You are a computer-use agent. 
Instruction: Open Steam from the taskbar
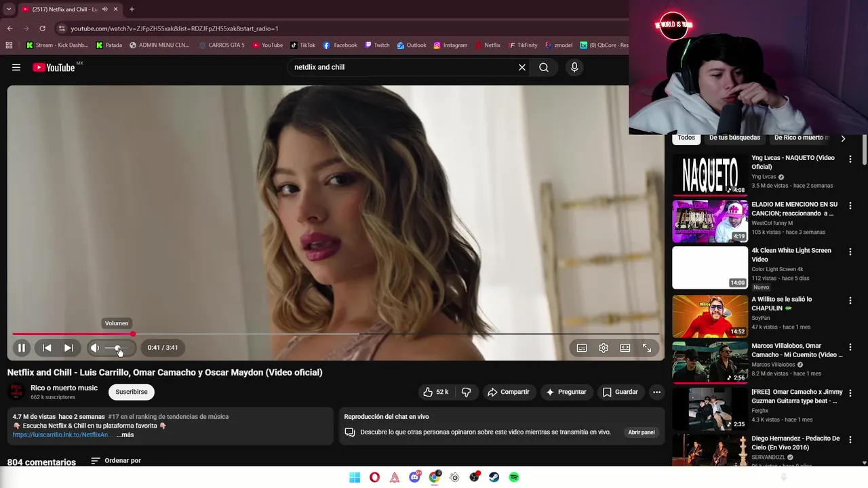pos(494,477)
